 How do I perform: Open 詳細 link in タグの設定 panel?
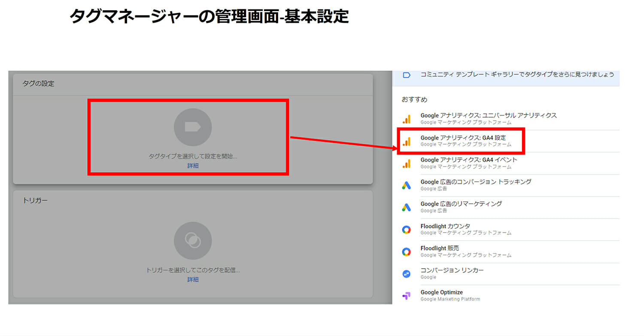(x=193, y=166)
